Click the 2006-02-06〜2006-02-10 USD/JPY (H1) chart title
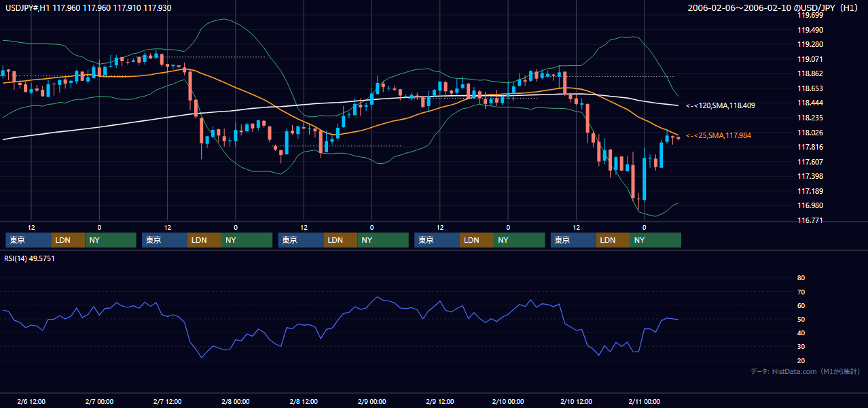 (x=774, y=7)
